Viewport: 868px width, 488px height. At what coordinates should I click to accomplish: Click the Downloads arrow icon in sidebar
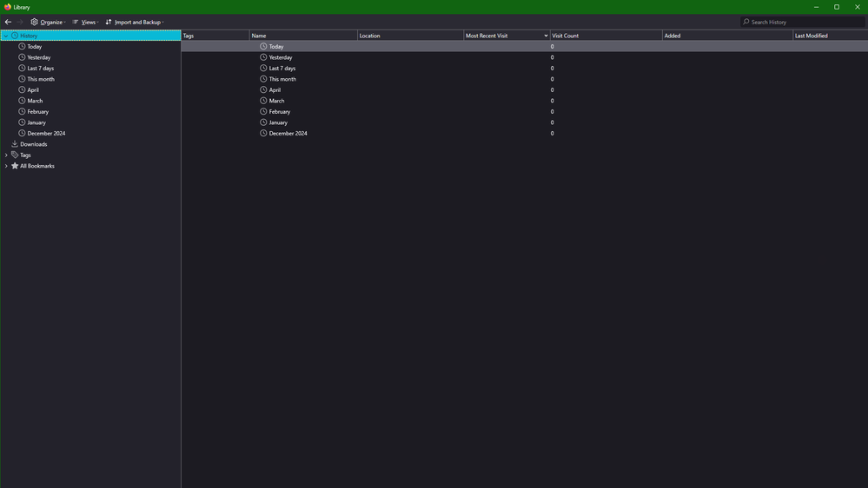(x=15, y=144)
